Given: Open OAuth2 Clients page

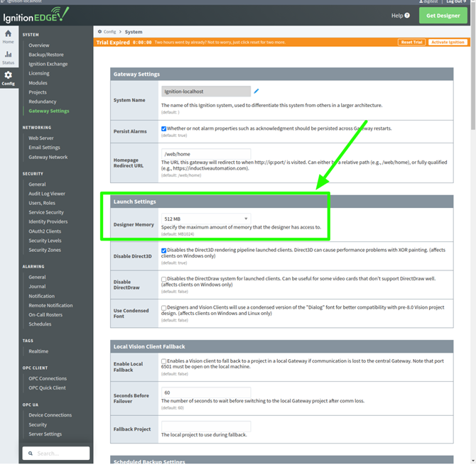Looking at the screenshot, I should pyautogui.click(x=45, y=231).
